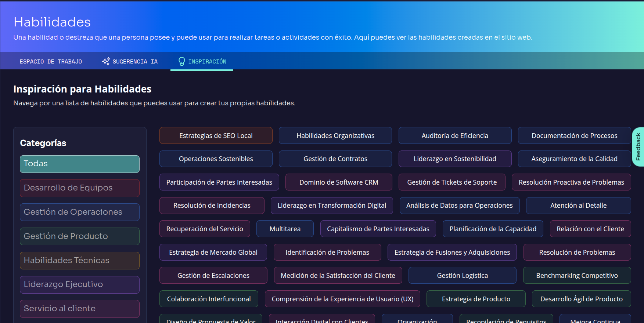644x323 pixels.
Task: Filter by Desarrollo de Equipos category
Action: 80,188
